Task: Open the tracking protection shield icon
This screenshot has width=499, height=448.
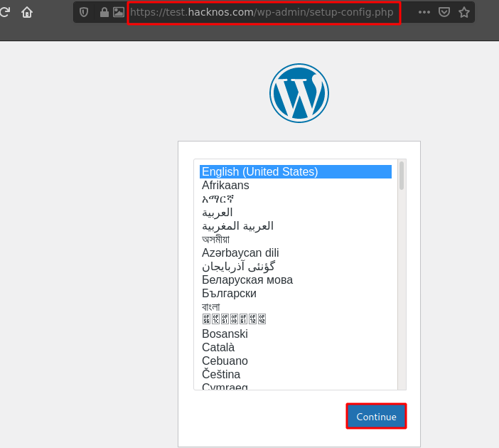Action: tap(84, 12)
